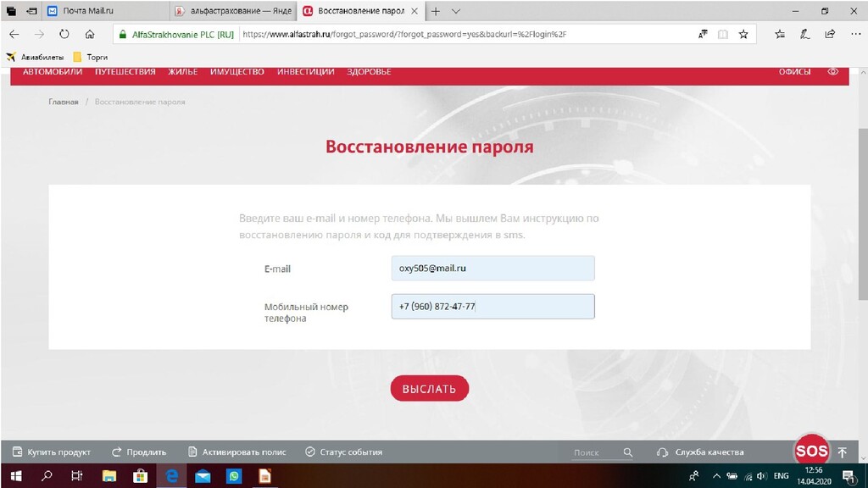
Task: Click the address bar URL
Action: coord(404,34)
